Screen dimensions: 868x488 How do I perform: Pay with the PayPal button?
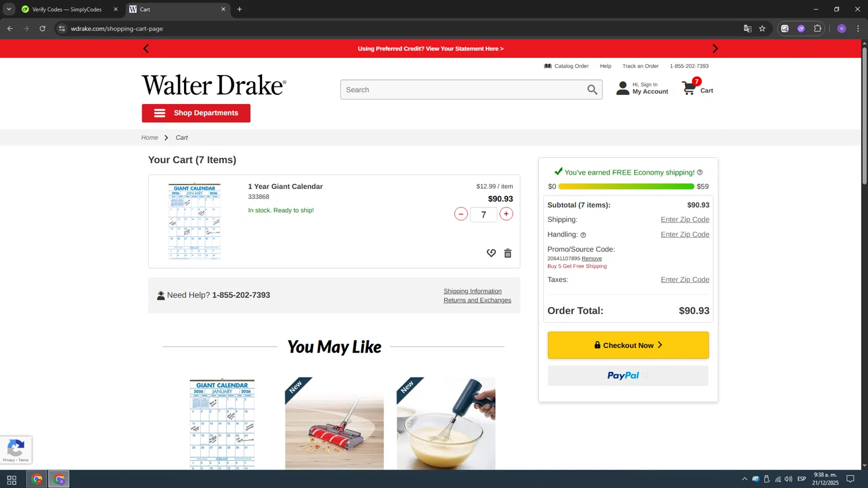point(628,376)
